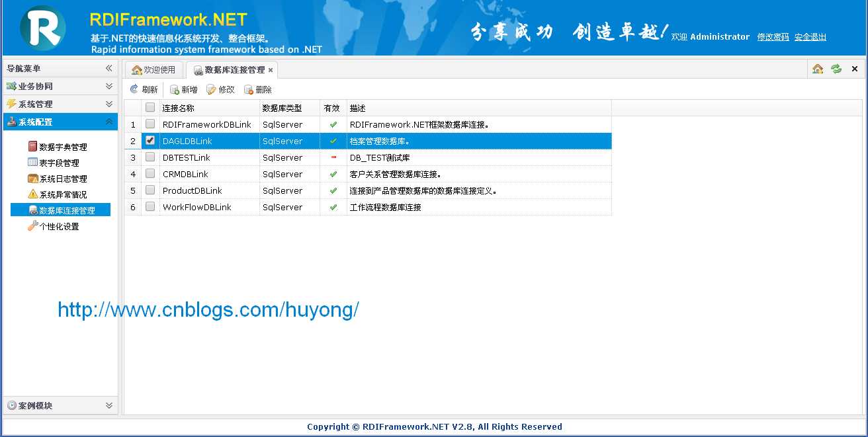Check the ProductDBLink row checkbox

click(150, 190)
